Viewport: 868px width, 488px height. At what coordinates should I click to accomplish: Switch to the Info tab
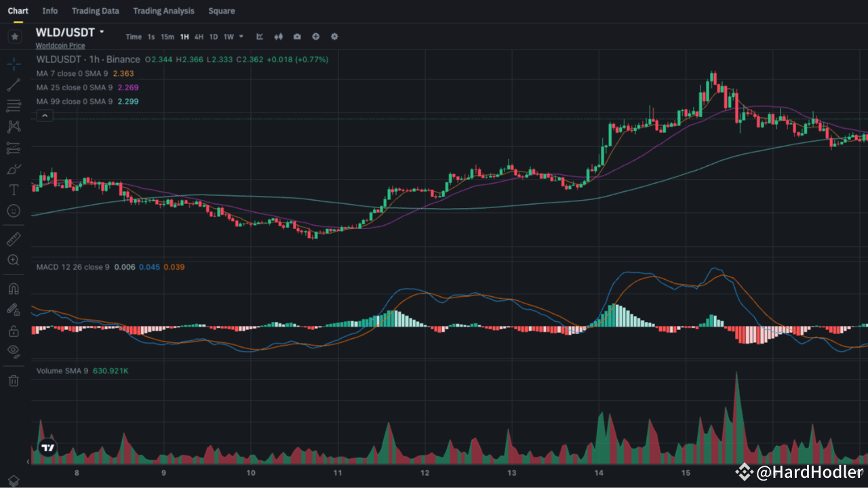(x=50, y=11)
